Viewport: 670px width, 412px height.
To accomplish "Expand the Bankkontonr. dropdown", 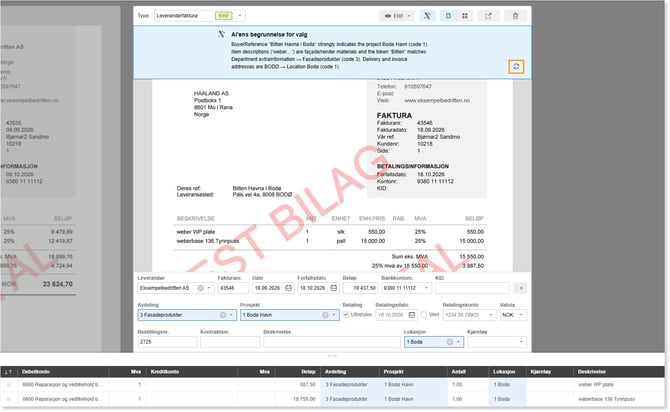I will pos(426,288).
